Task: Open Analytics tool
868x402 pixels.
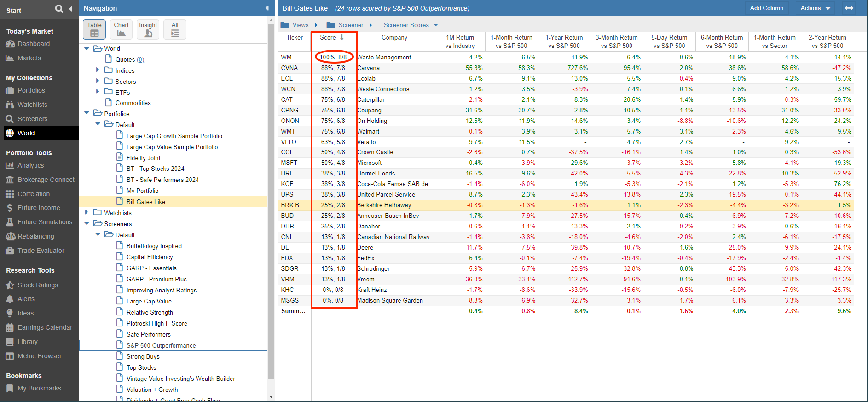Action: (x=31, y=165)
